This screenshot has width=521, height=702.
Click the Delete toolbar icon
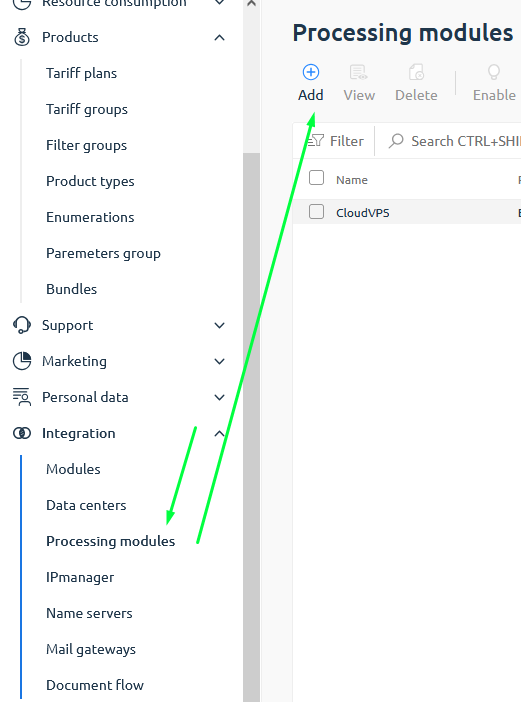click(416, 72)
